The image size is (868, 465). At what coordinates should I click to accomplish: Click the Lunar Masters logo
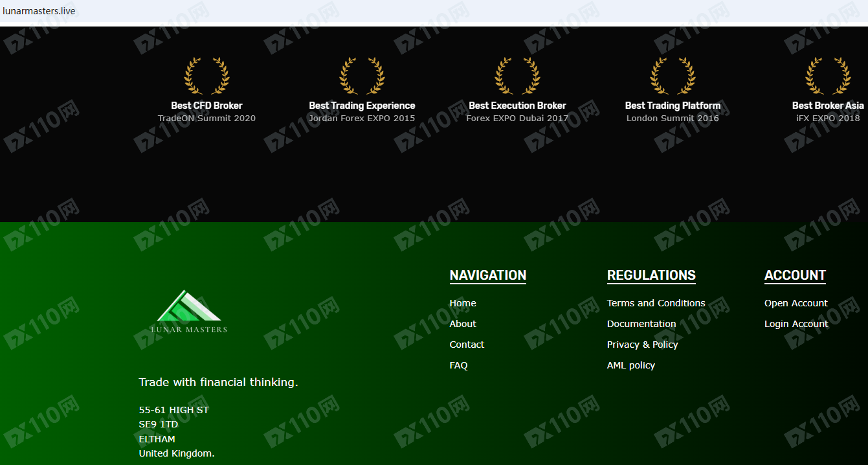coord(188,312)
